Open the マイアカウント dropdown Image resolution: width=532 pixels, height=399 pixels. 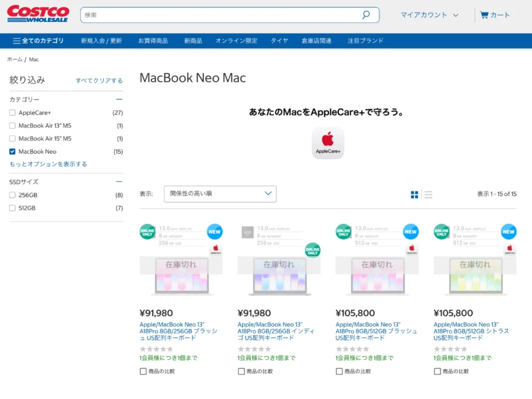tap(430, 15)
